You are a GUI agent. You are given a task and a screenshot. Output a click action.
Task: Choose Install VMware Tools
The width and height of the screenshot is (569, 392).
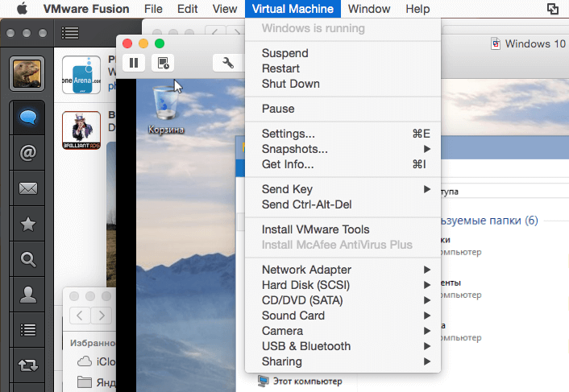343,229
